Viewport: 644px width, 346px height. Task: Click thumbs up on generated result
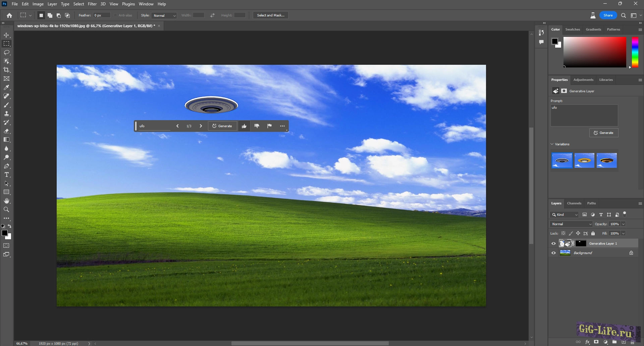pyautogui.click(x=244, y=126)
